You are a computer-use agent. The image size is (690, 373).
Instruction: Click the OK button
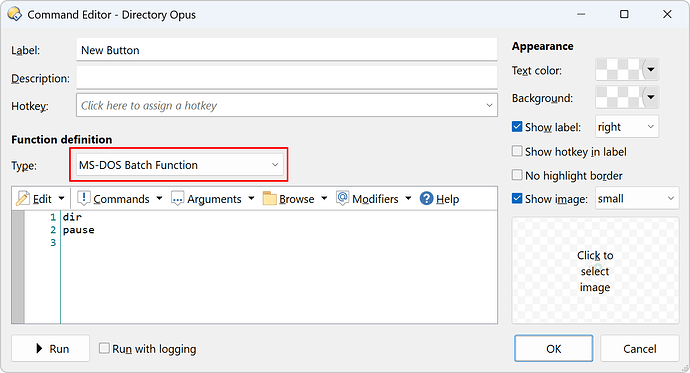(554, 348)
